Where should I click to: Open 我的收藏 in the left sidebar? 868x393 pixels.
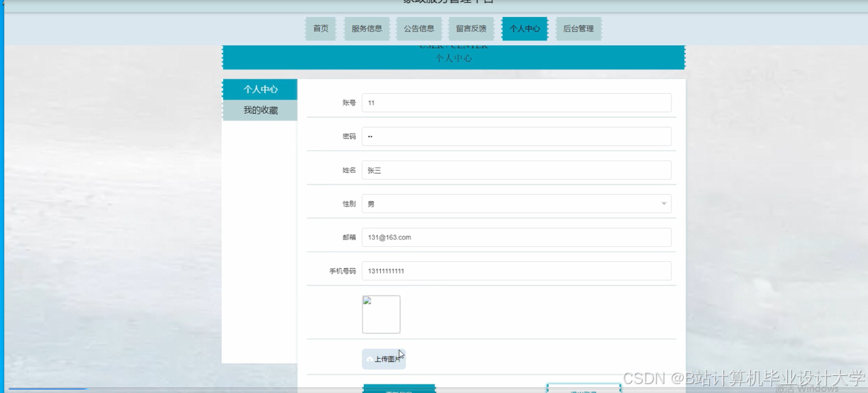(260, 110)
